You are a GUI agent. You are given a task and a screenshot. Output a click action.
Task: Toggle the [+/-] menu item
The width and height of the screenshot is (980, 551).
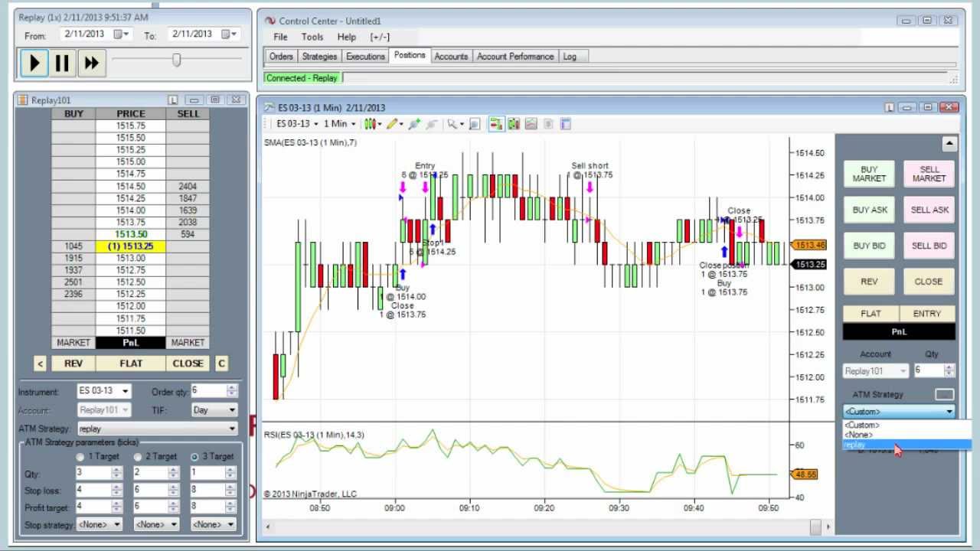pyautogui.click(x=380, y=37)
